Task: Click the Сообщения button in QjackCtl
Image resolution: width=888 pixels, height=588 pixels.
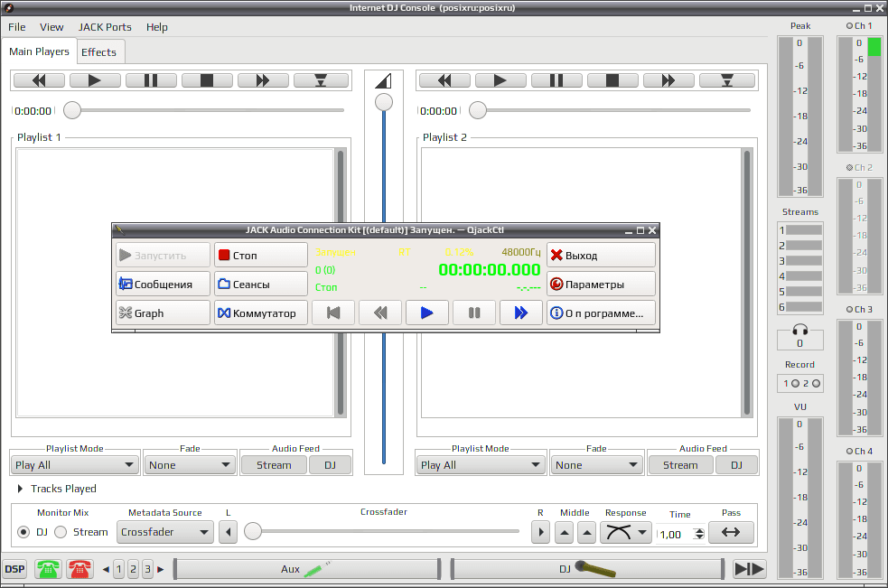Action: (164, 284)
